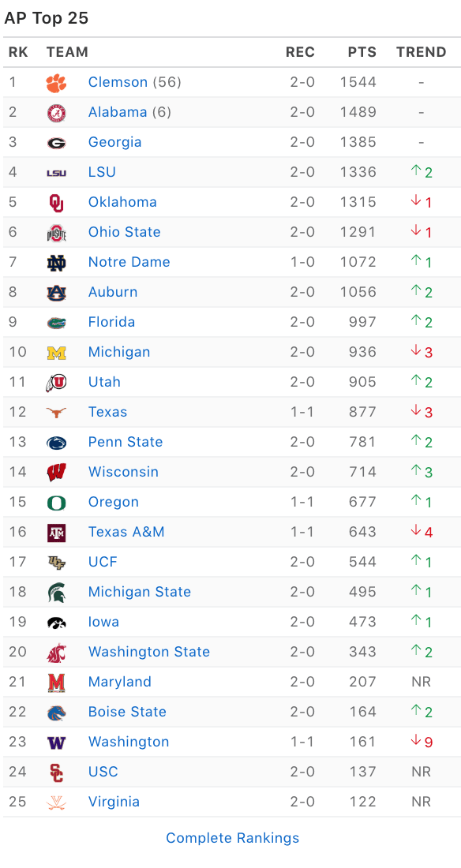
Task: Click the Clemson tiger paw logo
Action: pyautogui.click(x=56, y=83)
